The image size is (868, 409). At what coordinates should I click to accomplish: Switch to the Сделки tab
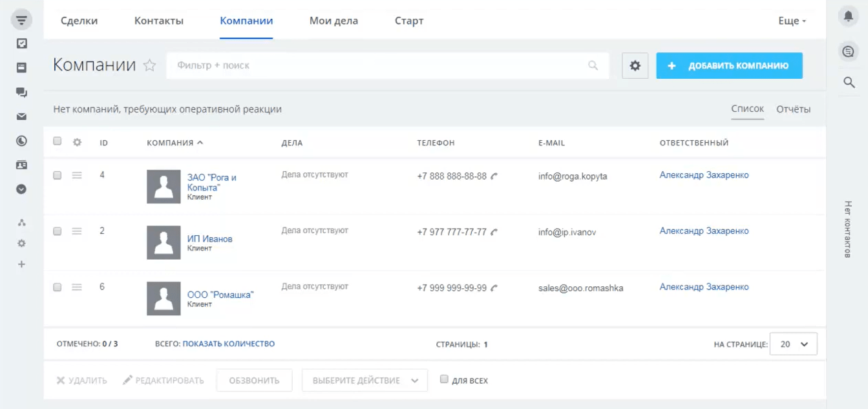tap(79, 21)
